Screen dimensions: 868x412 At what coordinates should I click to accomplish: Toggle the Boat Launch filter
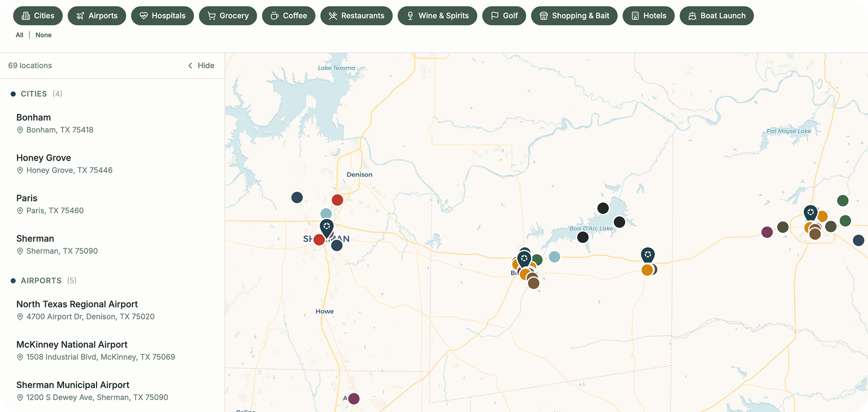pyautogui.click(x=716, y=16)
